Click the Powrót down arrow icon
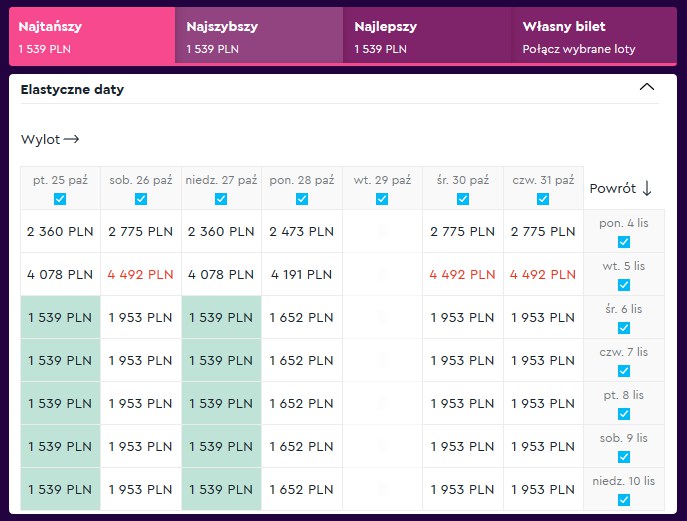 [647, 188]
